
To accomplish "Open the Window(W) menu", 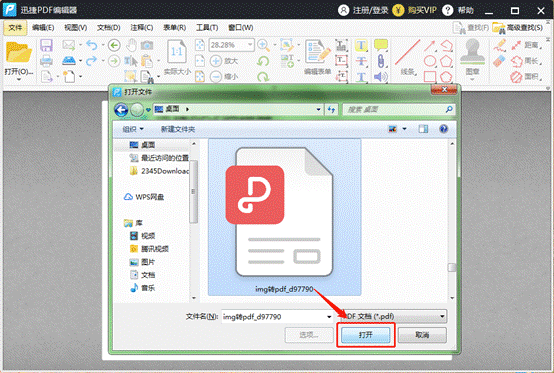I will pyautogui.click(x=241, y=28).
